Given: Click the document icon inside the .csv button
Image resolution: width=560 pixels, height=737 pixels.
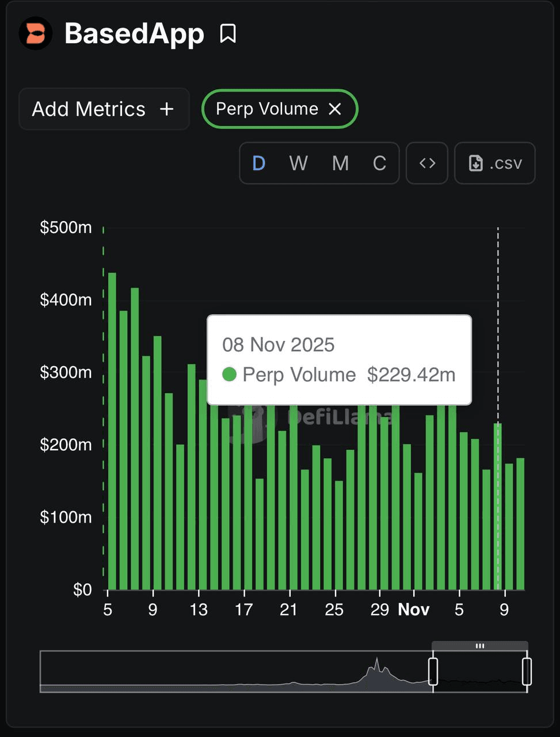Looking at the screenshot, I should point(475,164).
